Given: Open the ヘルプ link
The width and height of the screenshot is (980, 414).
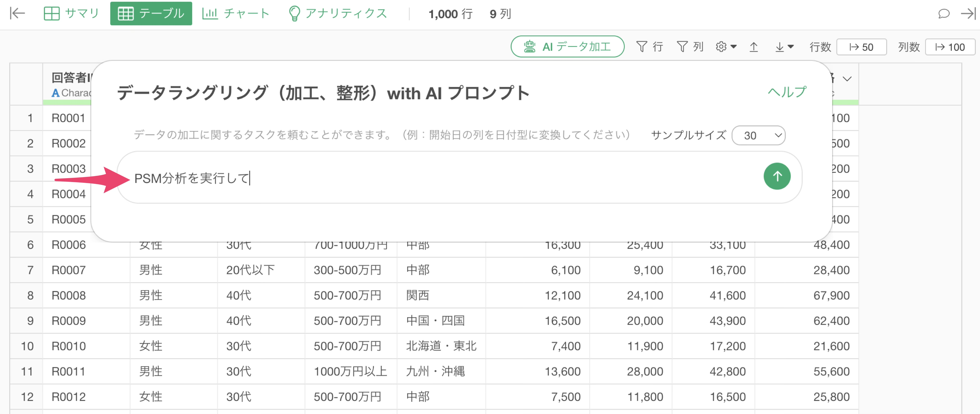Looking at the screenshot, I should point(787,92).
